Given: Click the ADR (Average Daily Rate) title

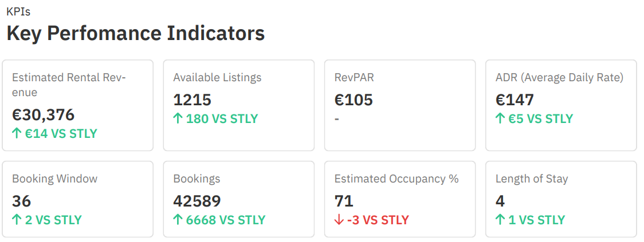Looking at the screenshot, I should (x=559, y=77).
